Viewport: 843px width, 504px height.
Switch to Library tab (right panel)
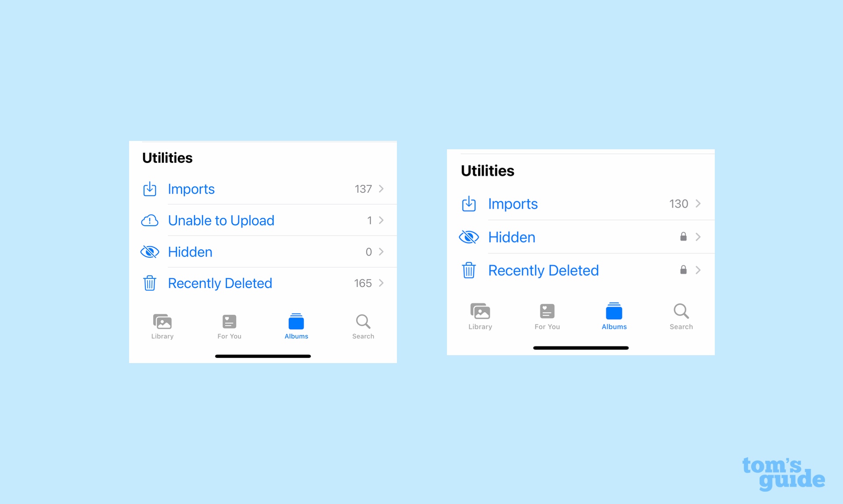(480, 315)
